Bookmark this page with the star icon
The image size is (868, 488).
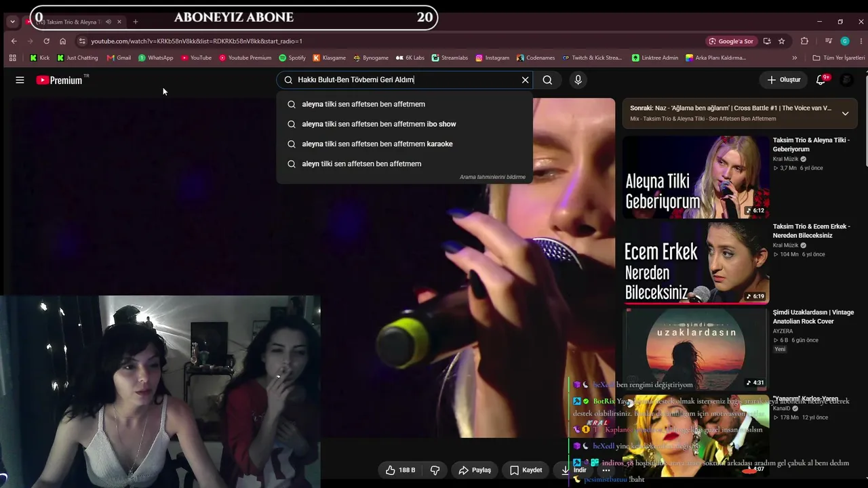click(x=781, y=41)
